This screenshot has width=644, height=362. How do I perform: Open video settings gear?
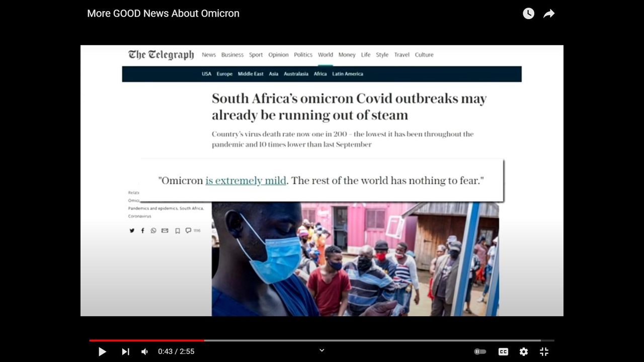[x=524, y=352]
